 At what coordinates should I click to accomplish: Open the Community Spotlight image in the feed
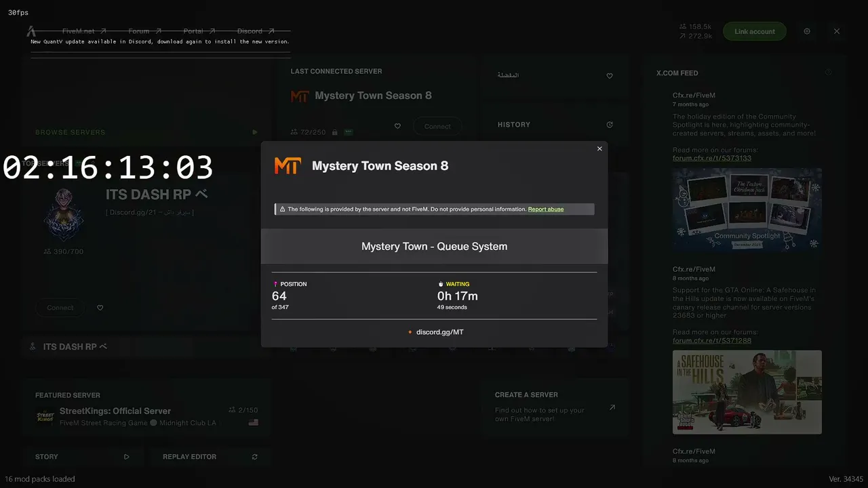point(747,210)
